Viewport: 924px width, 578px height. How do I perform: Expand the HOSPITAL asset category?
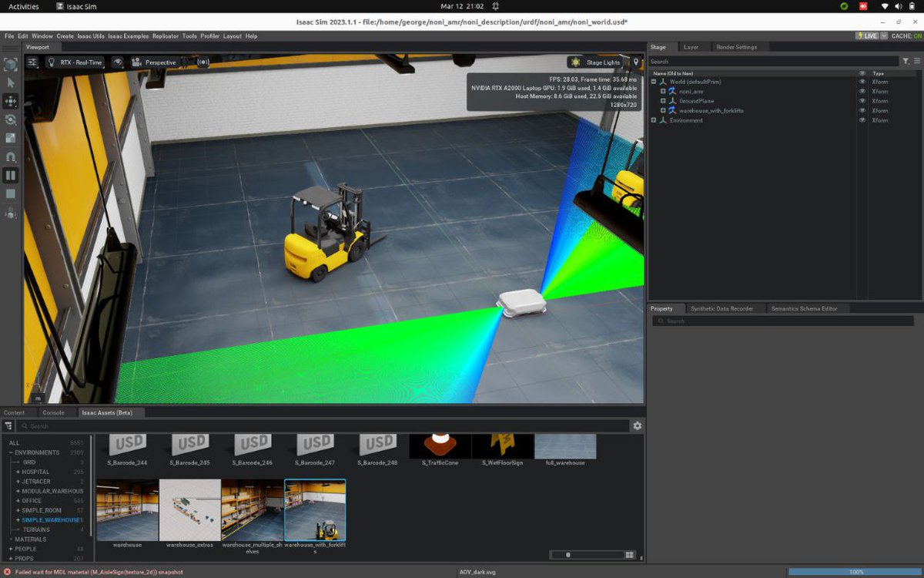tap(18, 472)
